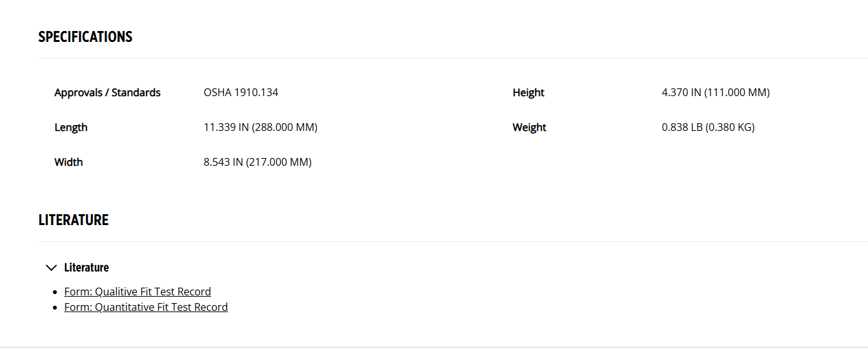Image resolution: width=868 pixels, height=356 pixels.
Task: Select the Length specification label
Action: (71, 128)
